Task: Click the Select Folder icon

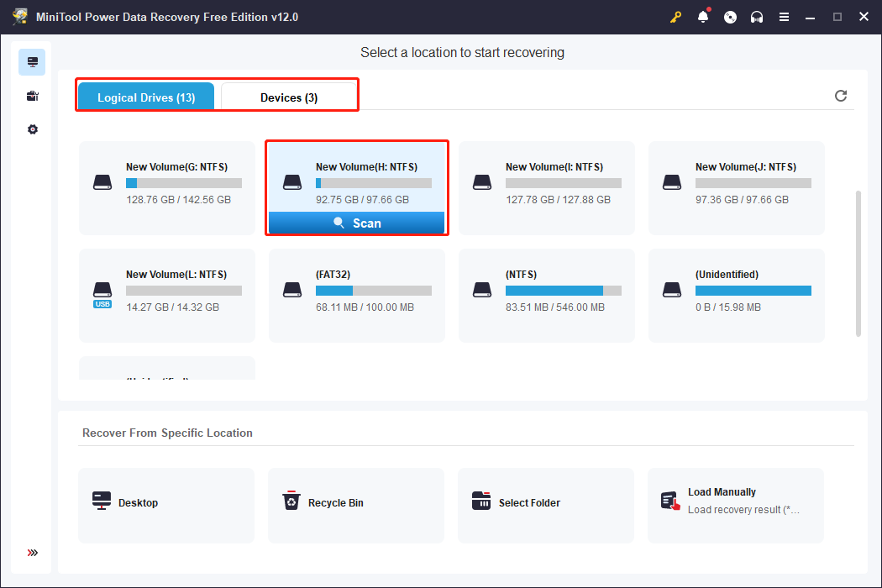Action: [x=481, y=501]
